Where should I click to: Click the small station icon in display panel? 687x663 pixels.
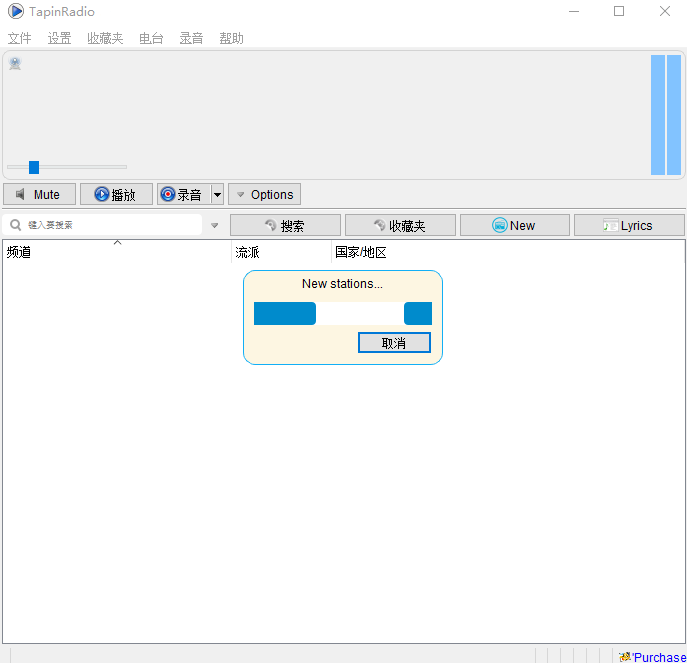tap(15, 64)
